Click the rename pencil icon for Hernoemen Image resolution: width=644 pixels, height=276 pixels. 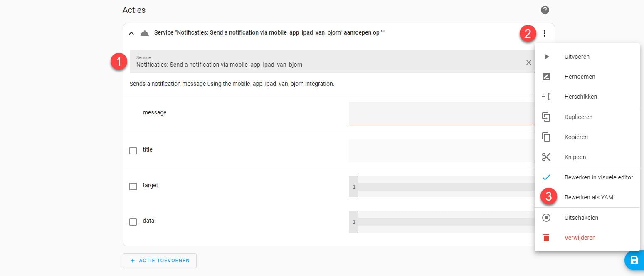point(546,77)
